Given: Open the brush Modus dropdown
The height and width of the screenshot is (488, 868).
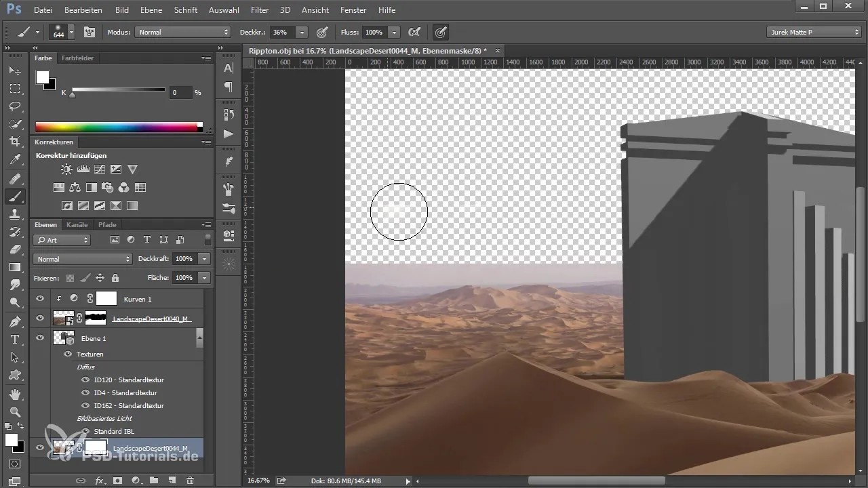Looking at the screenshot, I should tap(183, 32).
